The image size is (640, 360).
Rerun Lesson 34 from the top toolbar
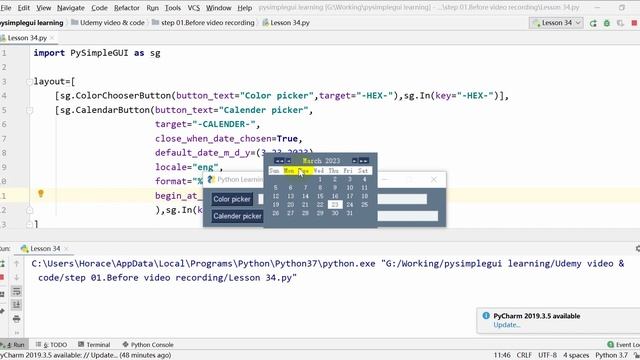[x=593, y=23]
